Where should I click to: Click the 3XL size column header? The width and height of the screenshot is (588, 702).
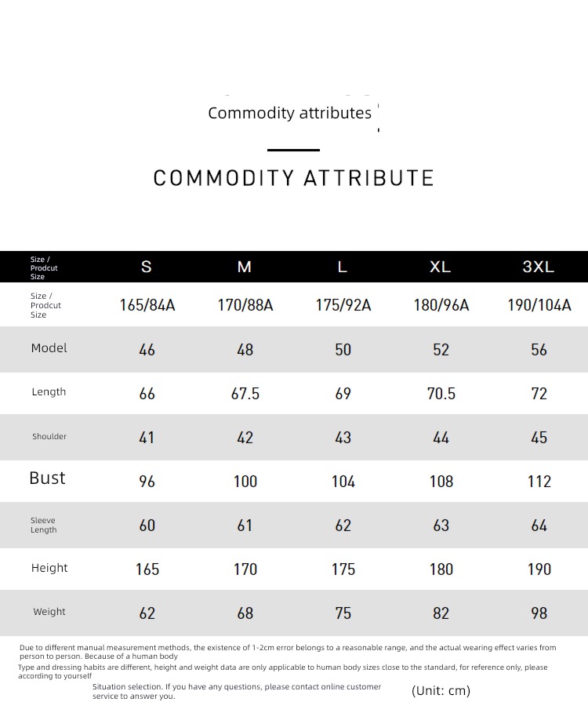(539, 267)
